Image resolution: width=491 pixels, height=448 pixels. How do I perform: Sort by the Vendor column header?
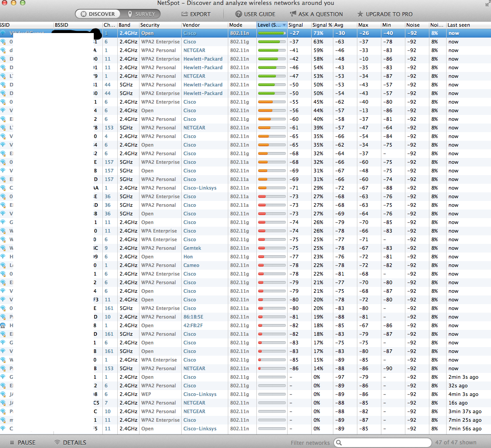click(204, 25)
